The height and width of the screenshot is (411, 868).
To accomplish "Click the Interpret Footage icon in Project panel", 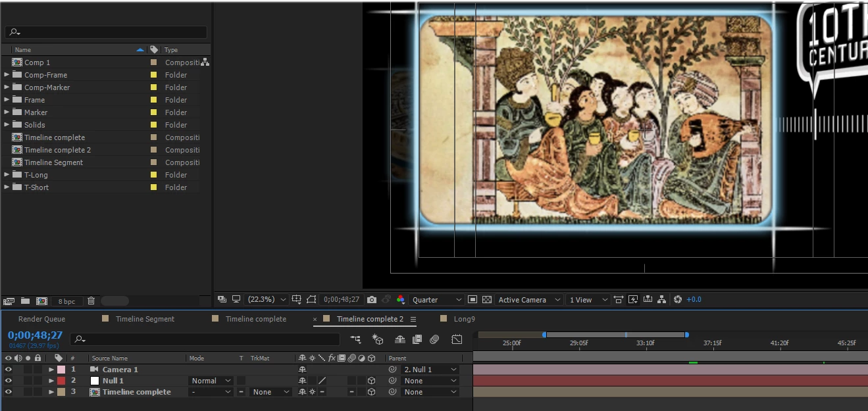I will (x=9, y=301).
